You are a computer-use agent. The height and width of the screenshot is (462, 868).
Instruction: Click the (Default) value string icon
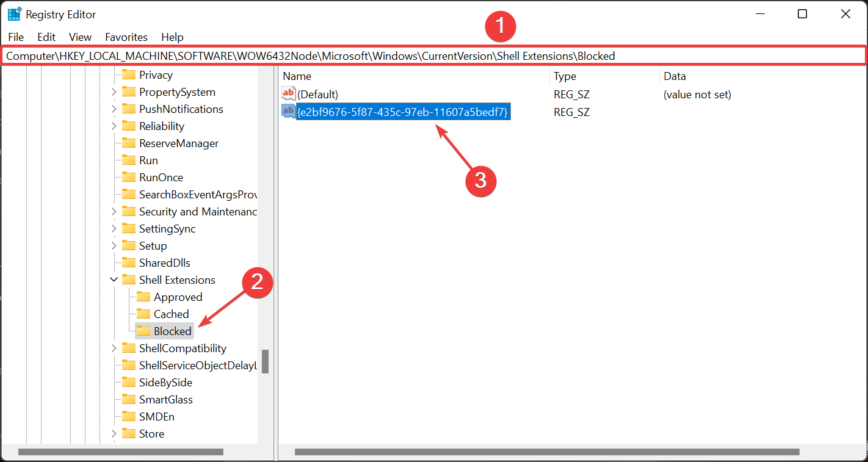(x=288, y=94)
